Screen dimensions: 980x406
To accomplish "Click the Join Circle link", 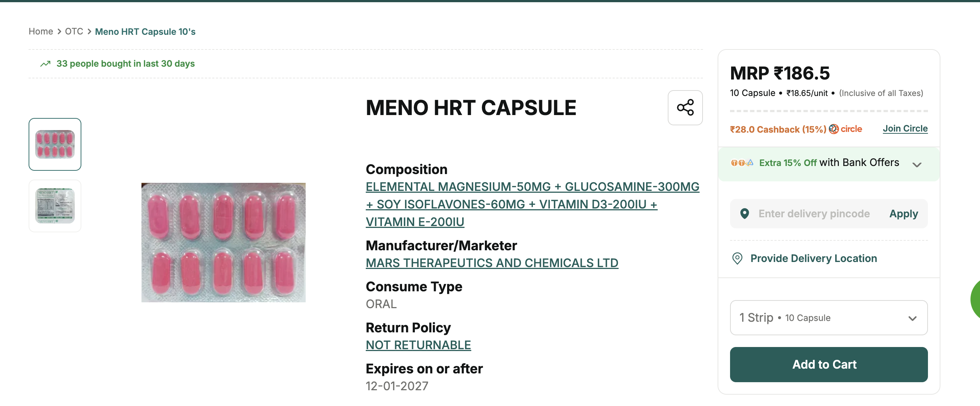I will 905,129.
